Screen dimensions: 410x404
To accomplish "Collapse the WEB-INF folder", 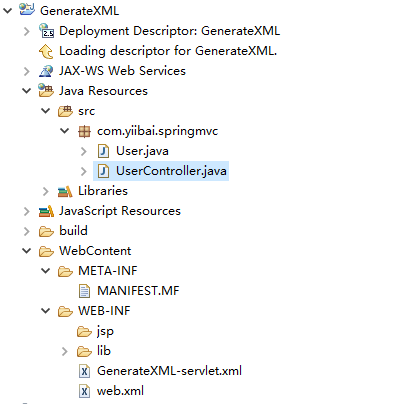I will pos(45,311).
